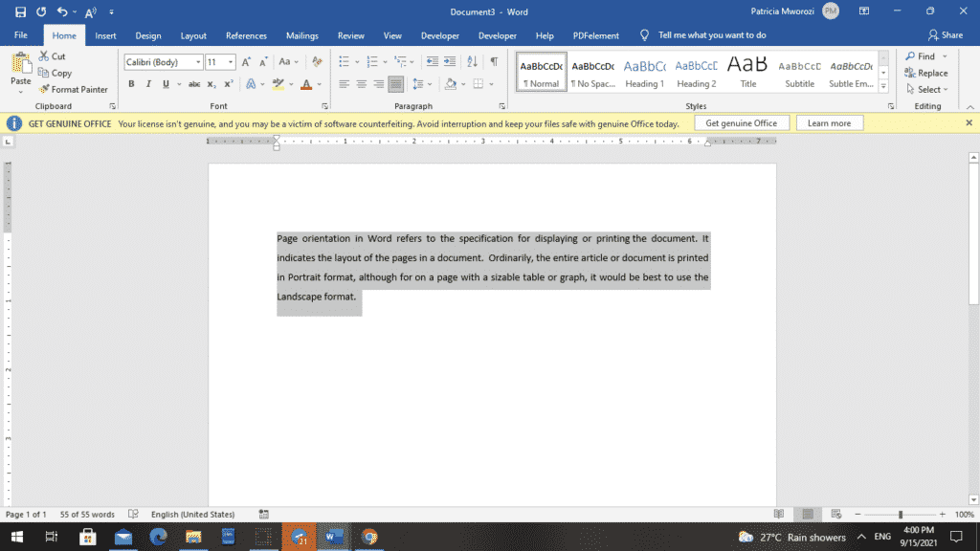This screenshot has width=980, height=551.
Task: Click the Sort icon in Paragraph group
Action: point(471,61)
